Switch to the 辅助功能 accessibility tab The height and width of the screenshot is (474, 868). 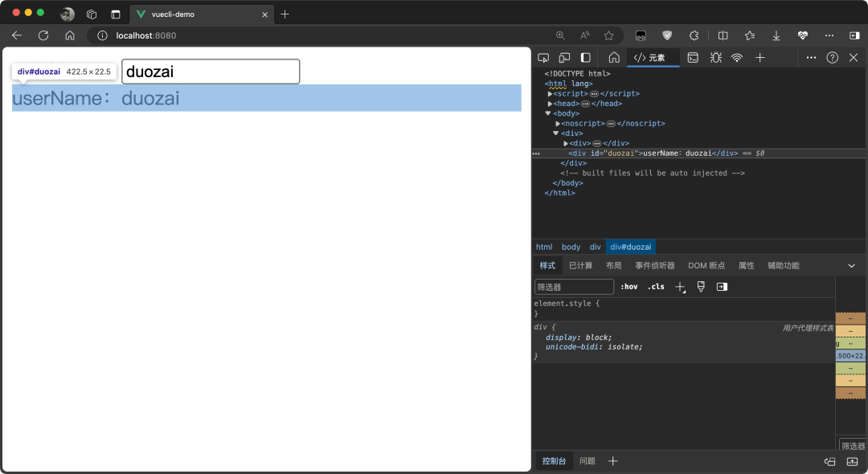pyautogui.click(x=784, y=265)
